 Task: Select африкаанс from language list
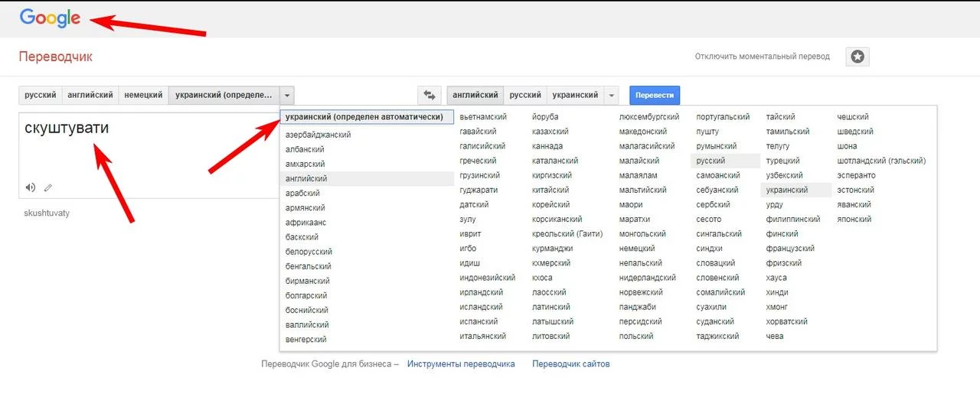click(305, 222)
